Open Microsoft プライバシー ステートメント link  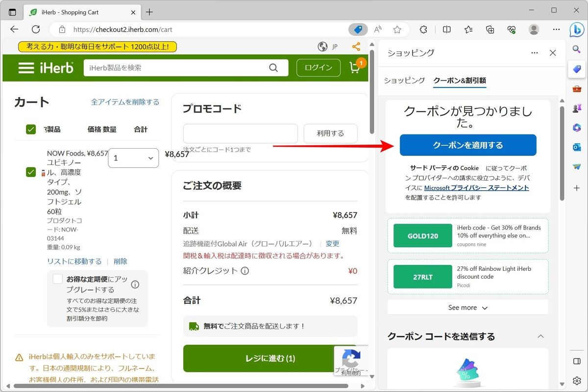tap(477, 188)
